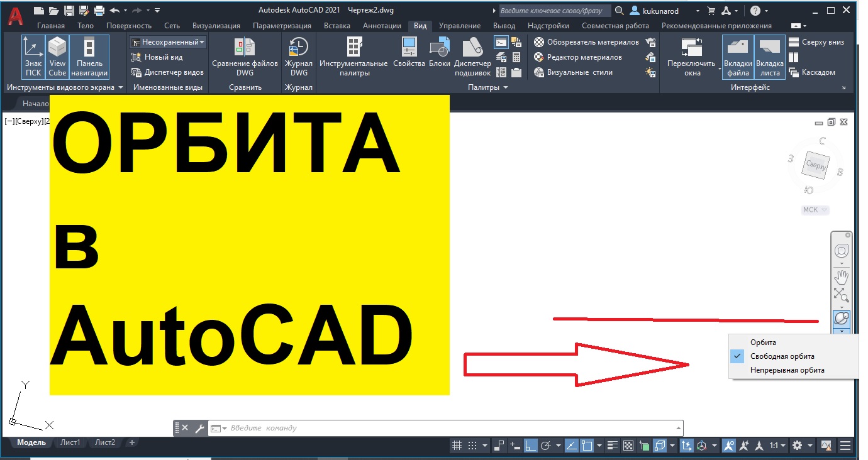The width and height of the screenshot is (868, 460).
Task: Open the DWG history (Журнал DWG) tool
Action: pos(298,57)
